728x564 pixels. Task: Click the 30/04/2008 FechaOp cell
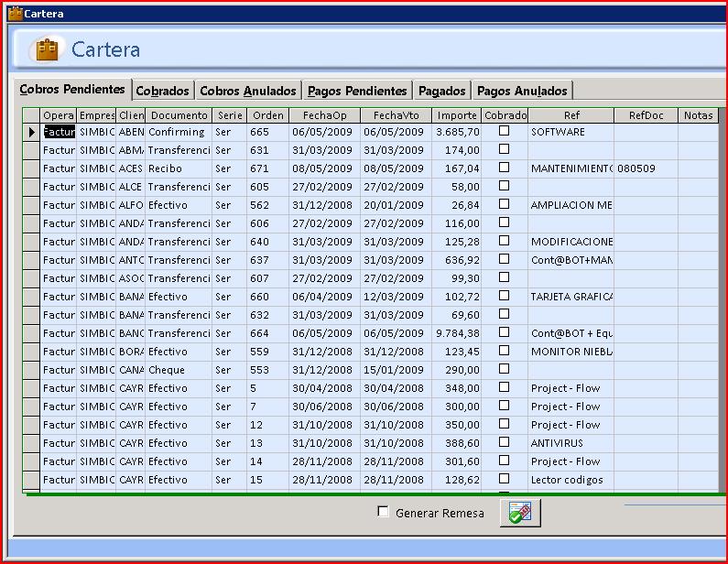click(x=324, y=389)
